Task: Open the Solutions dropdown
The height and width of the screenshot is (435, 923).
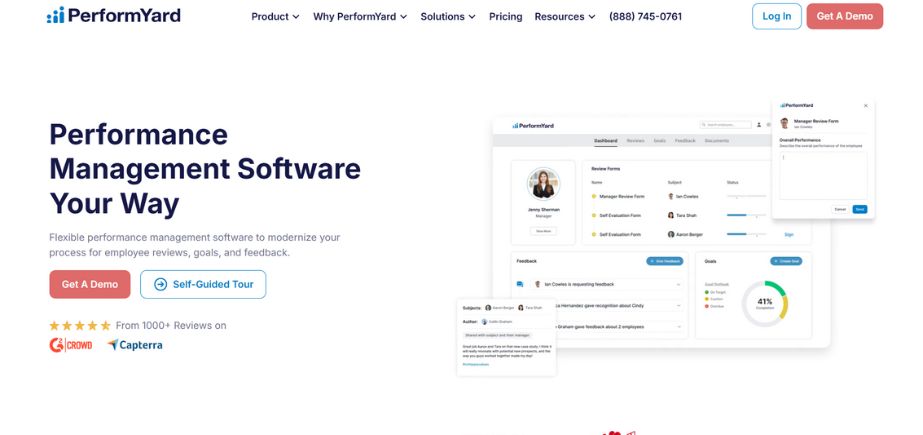Action: (448, 16)
